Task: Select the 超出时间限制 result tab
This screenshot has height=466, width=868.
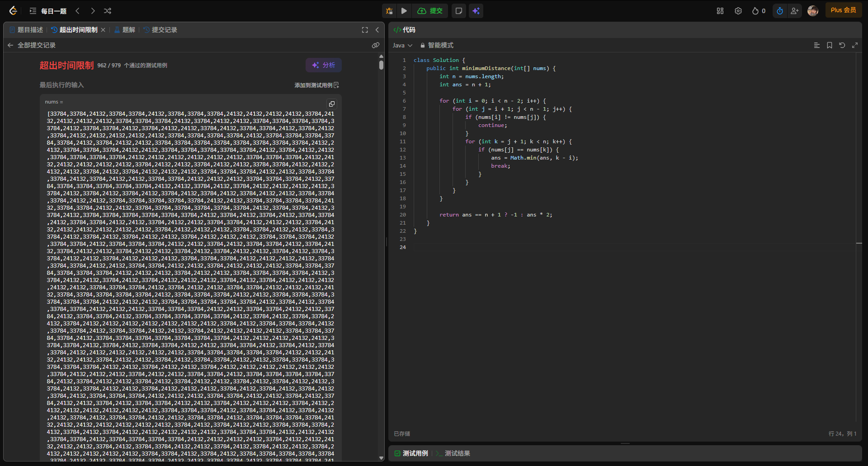Action: click(x=75, y=30)
